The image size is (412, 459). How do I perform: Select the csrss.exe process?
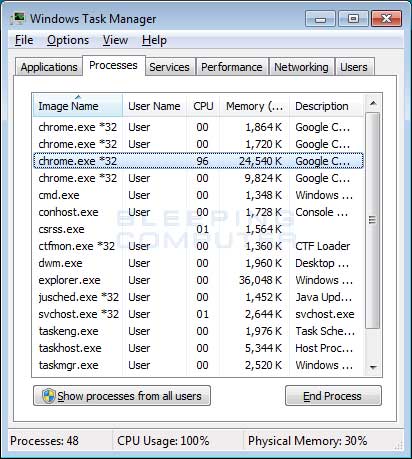pos(198,229)
